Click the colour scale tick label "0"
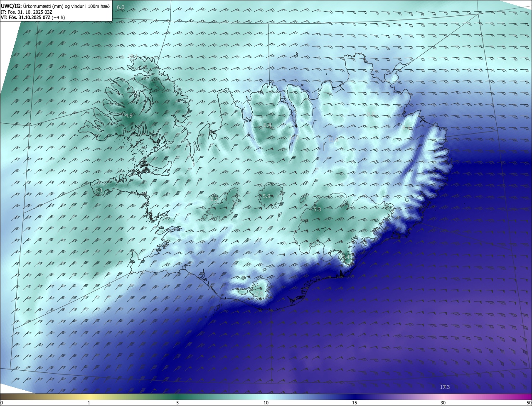Viewport: 532px width, 406px height. pyautogui.click(x=2, y=403)
